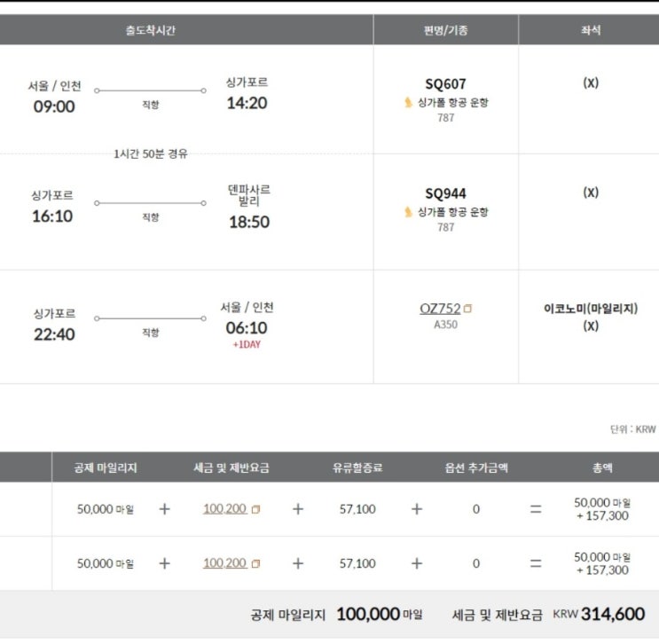Click the red +1DAY arrival label

click(247, 344)
